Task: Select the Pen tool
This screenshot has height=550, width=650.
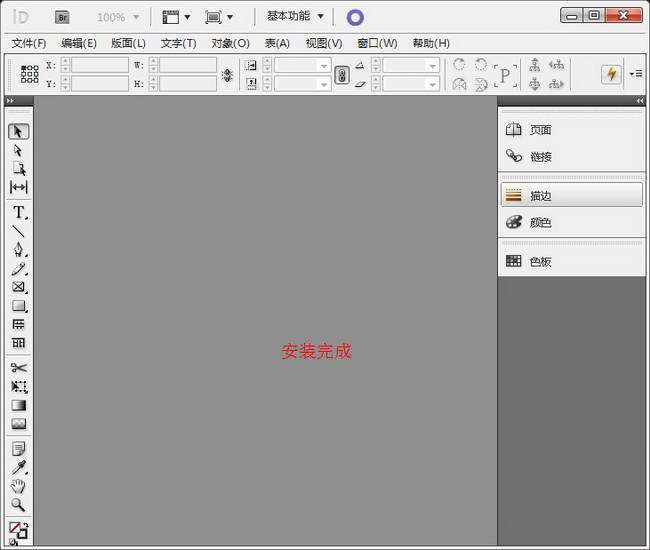Action: click(x=18, y=250)
